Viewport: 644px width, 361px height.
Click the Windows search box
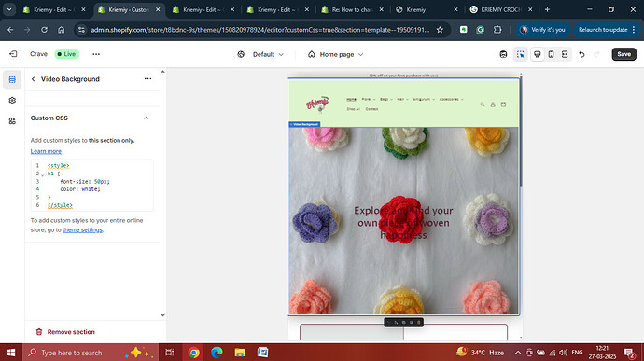(x=91, y=353)
